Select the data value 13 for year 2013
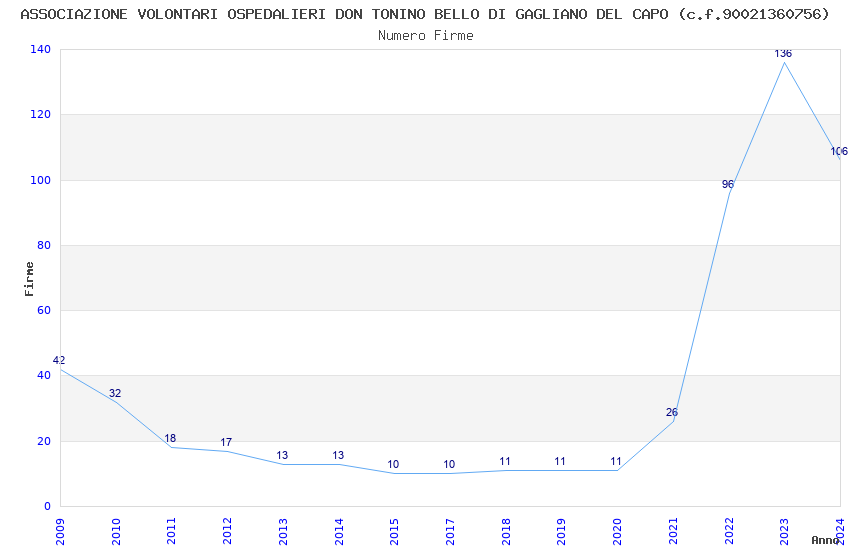The width and height of the screenshot is (850, 550). coord(282,455)
